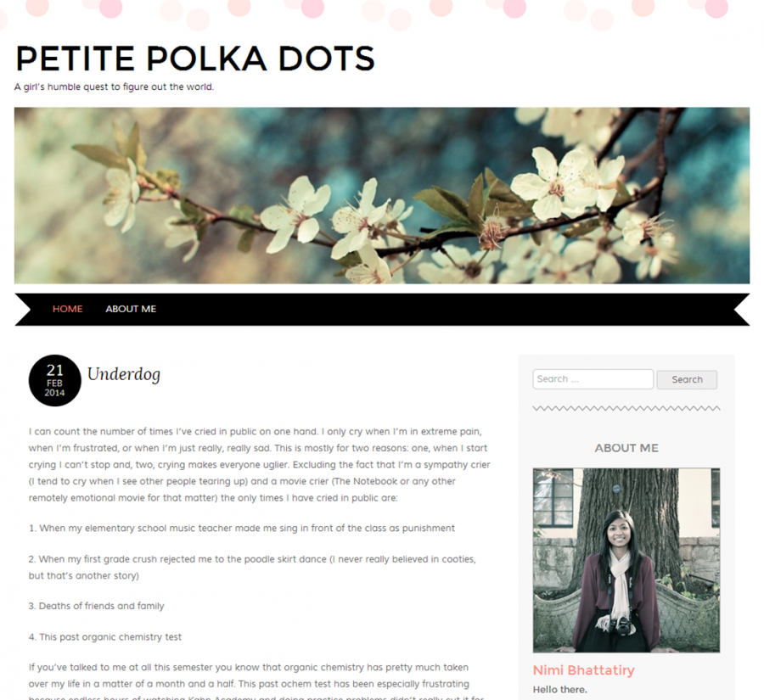Open the HOME menu item
Viewport: 764px width, 700px height.
pos(68,309)
